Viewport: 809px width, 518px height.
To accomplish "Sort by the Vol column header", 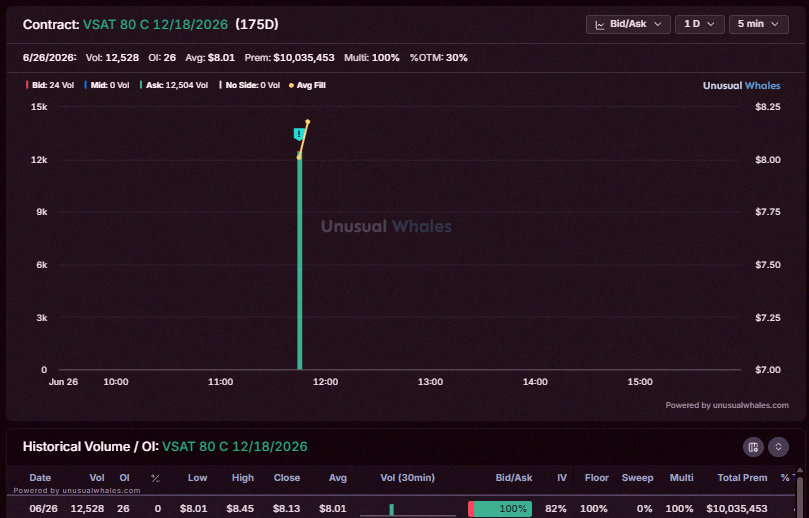I will click(x=96, y=478).
